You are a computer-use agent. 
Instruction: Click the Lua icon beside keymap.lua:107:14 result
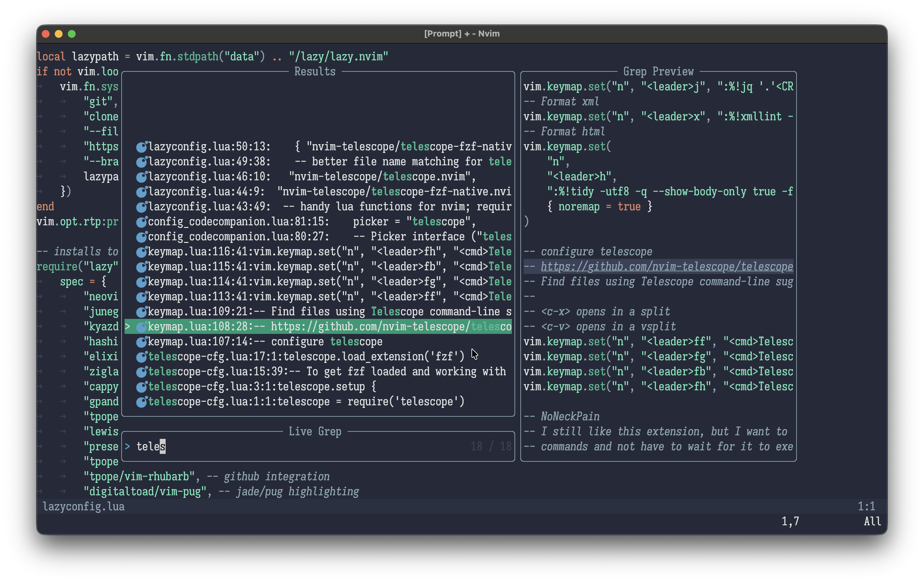tap(142, 342)
